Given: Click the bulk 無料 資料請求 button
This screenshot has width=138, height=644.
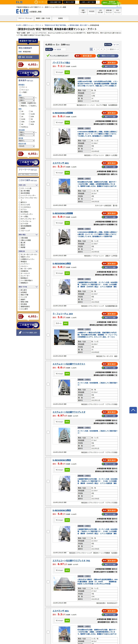Looking at the screenshot, I should tap(85, 56).
